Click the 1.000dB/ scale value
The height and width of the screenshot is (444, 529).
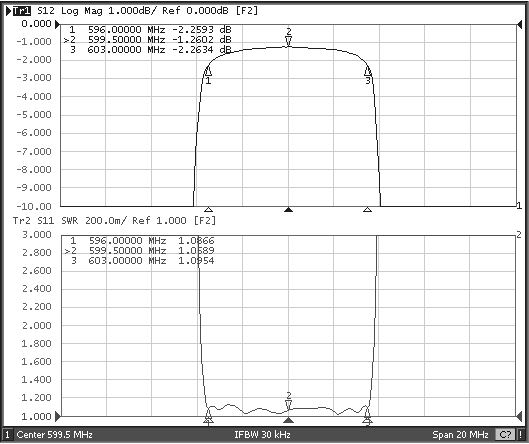[x=133, y=11]
